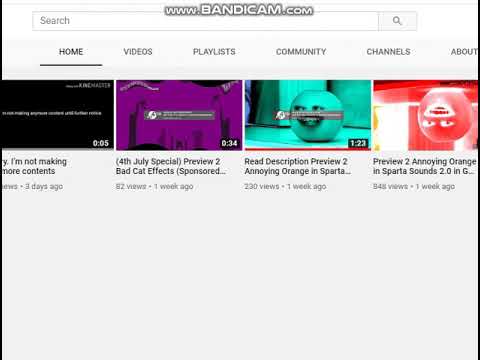
Task: Open "(4th July Special) Preview 2" video title
Action: pos(171,166)
